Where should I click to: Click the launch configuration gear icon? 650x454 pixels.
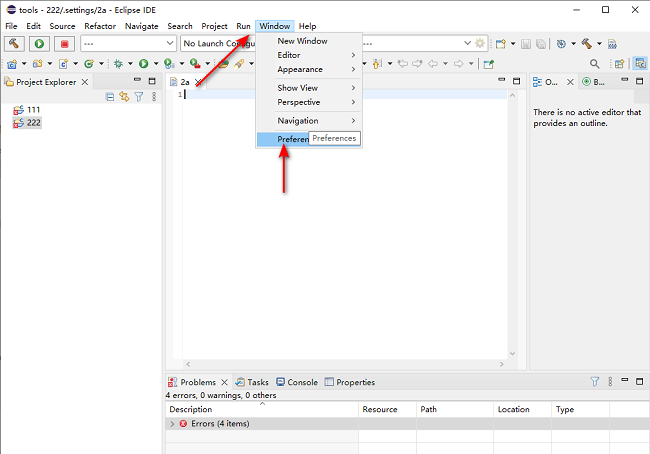point(480,44)
